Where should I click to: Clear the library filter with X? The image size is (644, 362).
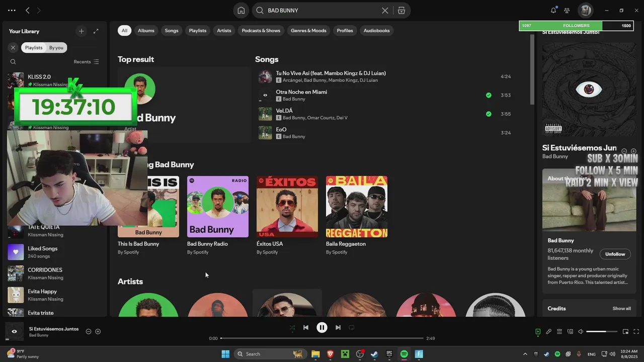click(x=13, y=48)
